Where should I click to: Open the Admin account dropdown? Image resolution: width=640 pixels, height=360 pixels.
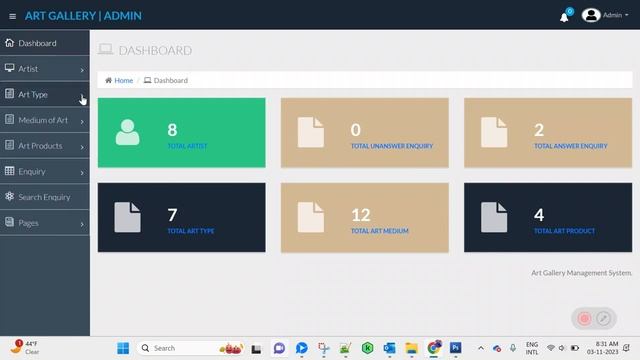(x=616, y=15)
